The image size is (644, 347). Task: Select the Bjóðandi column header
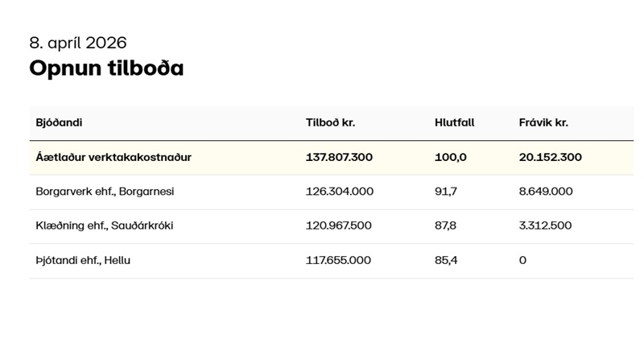click(59, 123)
